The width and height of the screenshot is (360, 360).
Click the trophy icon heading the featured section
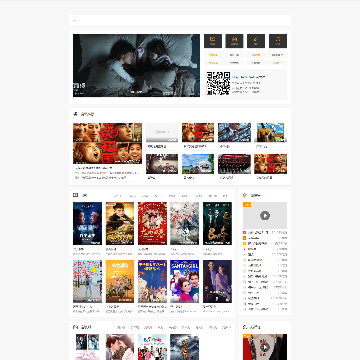(75, 114)
